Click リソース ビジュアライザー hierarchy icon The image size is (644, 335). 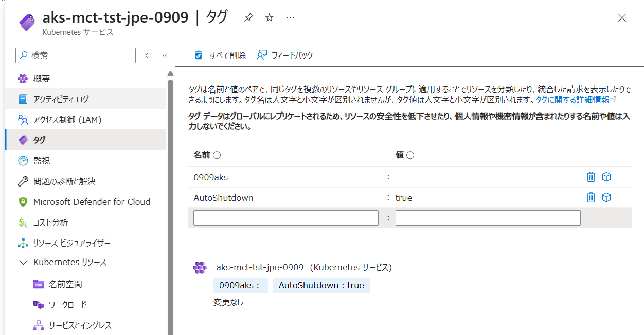pos(23,243)
